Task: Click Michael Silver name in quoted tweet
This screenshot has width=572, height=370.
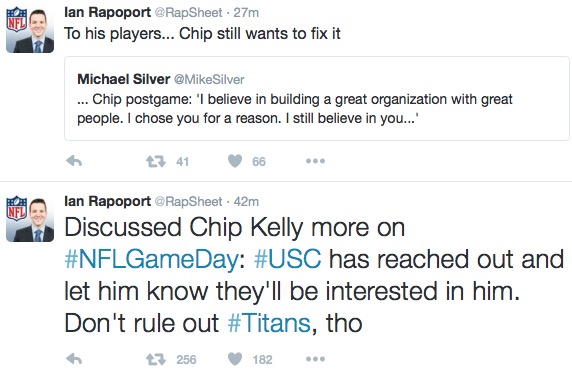Action: point(124,79)
